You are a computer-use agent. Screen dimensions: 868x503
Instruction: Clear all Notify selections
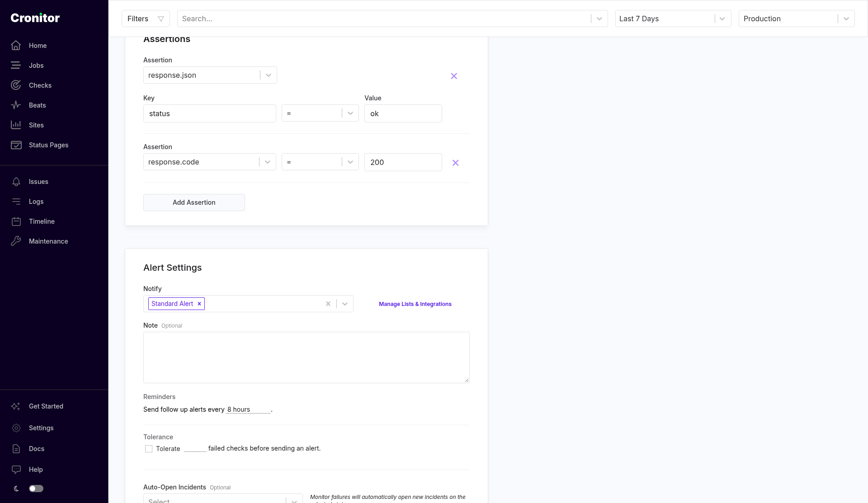coord(328,304)
